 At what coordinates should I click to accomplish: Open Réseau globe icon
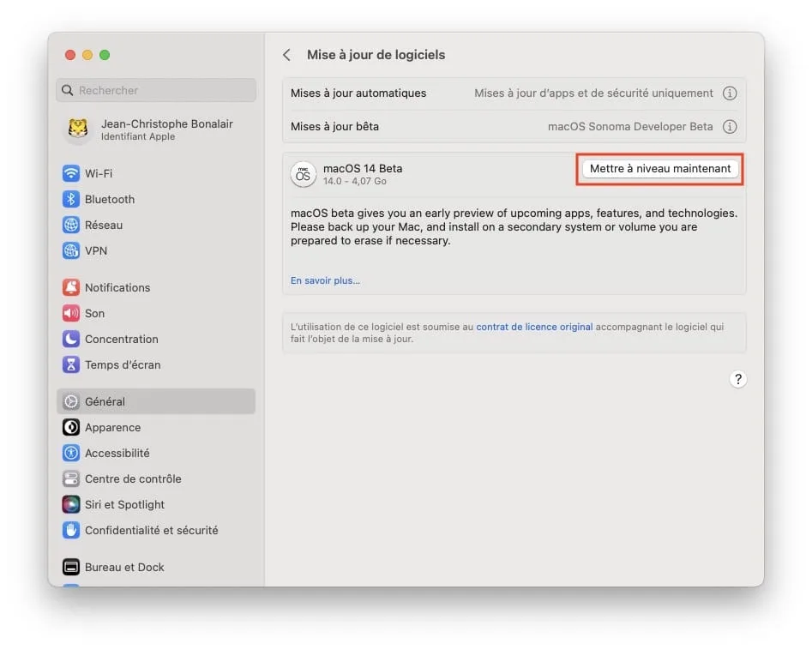pos(71,225)
